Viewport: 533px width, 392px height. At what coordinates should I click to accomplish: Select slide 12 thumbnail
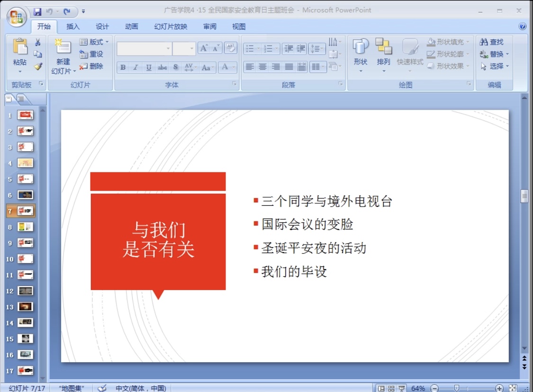point(25,291)
